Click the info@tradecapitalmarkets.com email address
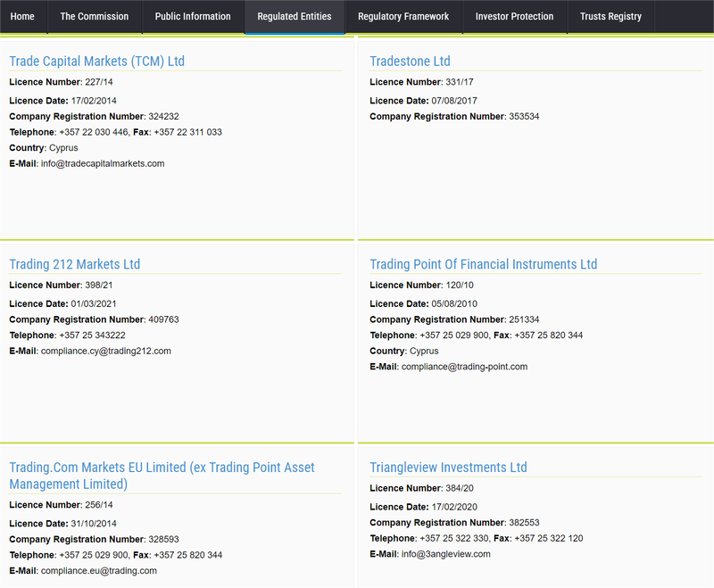The width and height of the screenshot is (714, 588). click(103, 164)
